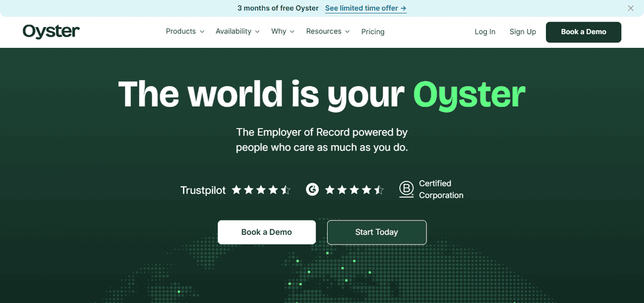Click the Certified Corporation text
Image resolution: width=644 pixels, height=303 pixels.
click(441, 189)
